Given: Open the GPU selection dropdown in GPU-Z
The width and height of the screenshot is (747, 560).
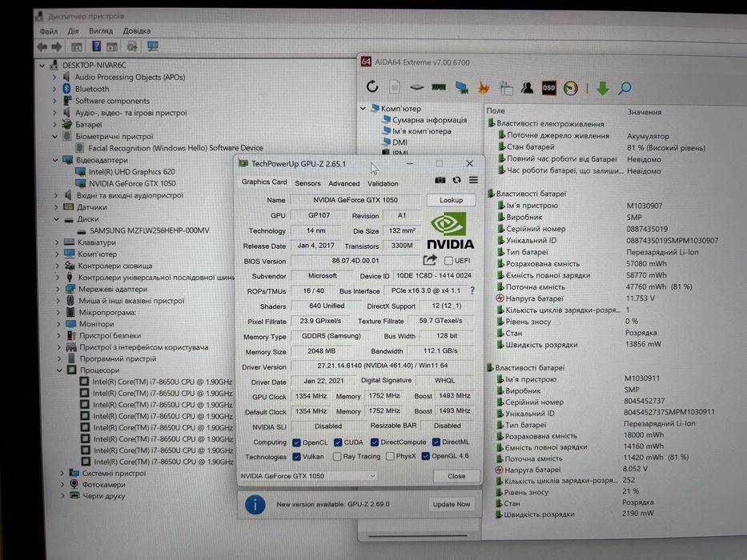Looking at the screenshot, I should click(x=307, y=476).
